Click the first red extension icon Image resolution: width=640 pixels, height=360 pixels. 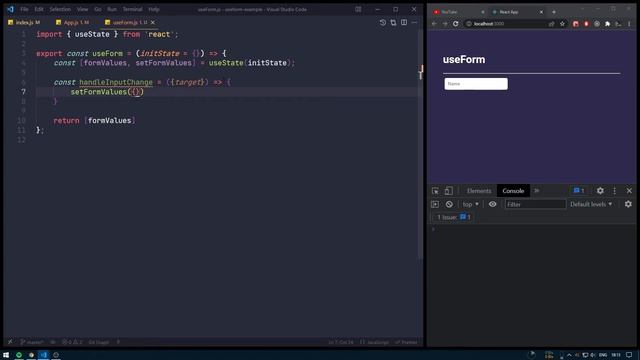click(576, 24)
